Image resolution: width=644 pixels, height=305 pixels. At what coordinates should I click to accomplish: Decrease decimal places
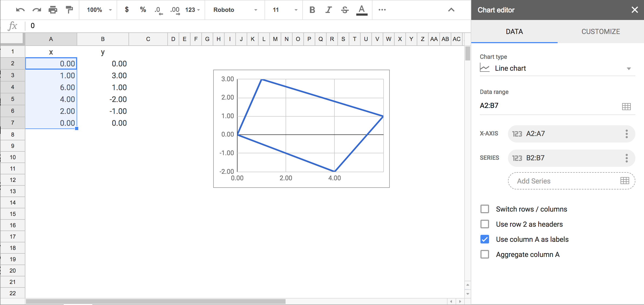[x=158, y=10]
